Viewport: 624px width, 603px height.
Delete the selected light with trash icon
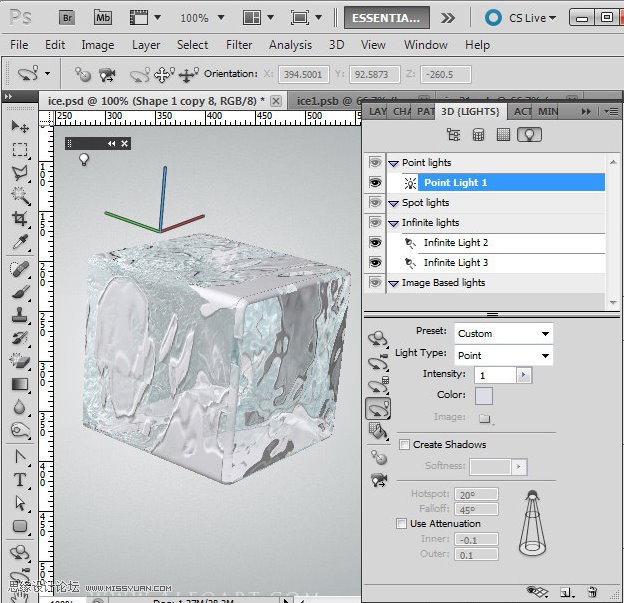click(x=593, y=592)
